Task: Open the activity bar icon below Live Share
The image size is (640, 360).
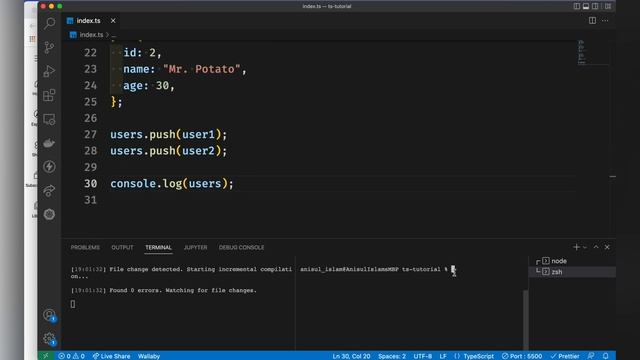Action: [49, 214]
